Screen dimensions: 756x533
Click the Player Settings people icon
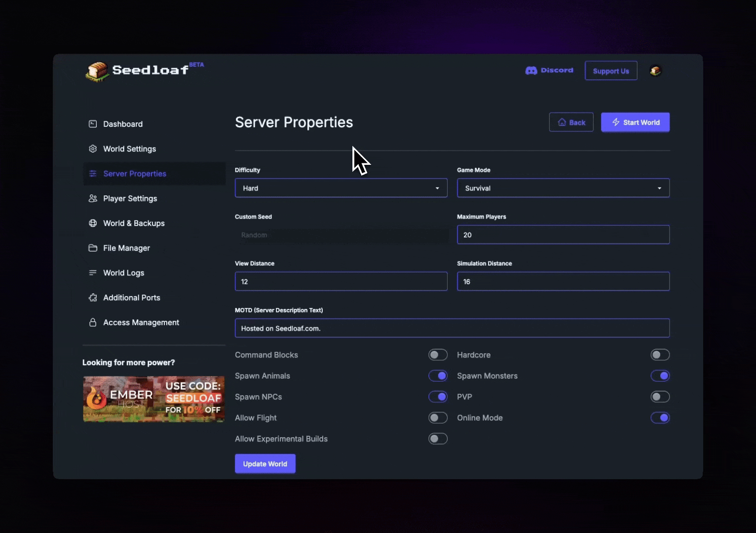tap(93, 198)
